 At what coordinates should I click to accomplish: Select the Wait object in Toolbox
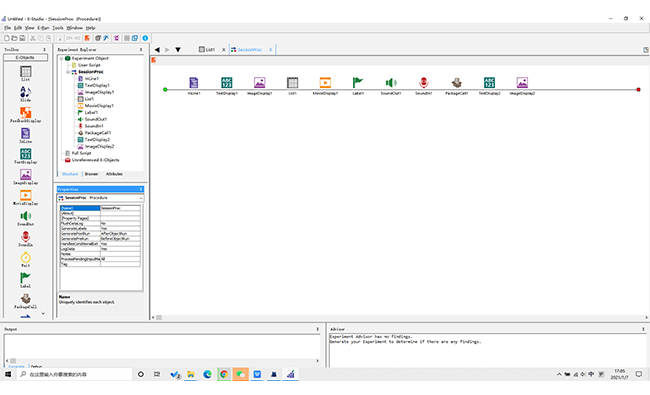25,259
